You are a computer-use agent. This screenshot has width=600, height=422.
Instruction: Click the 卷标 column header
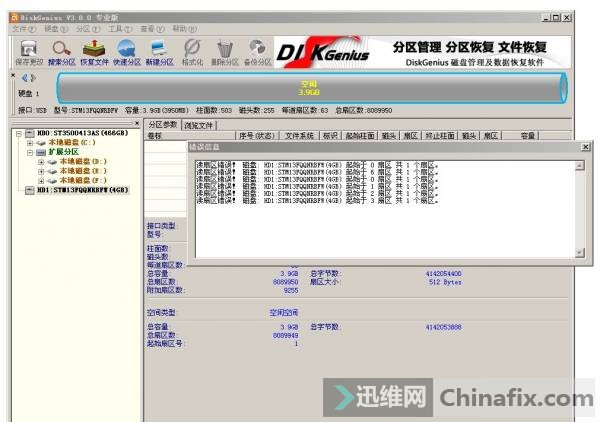pyautogui.click(x=190, y=136)
